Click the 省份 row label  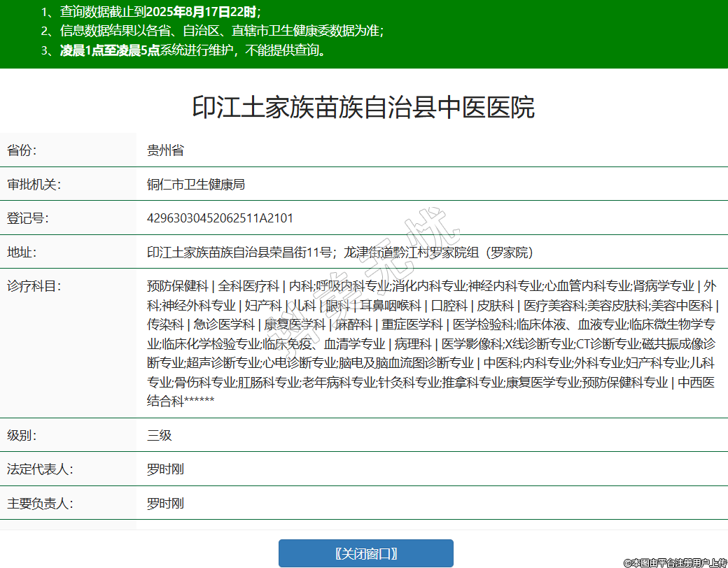pyautogui.click(x=22, y=150)
